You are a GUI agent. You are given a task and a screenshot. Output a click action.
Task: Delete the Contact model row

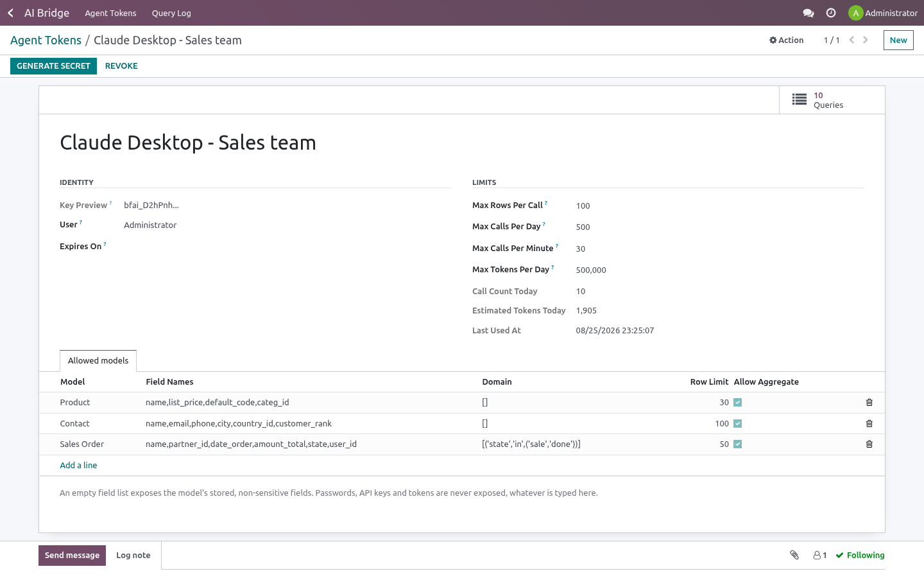click(869, 424)
